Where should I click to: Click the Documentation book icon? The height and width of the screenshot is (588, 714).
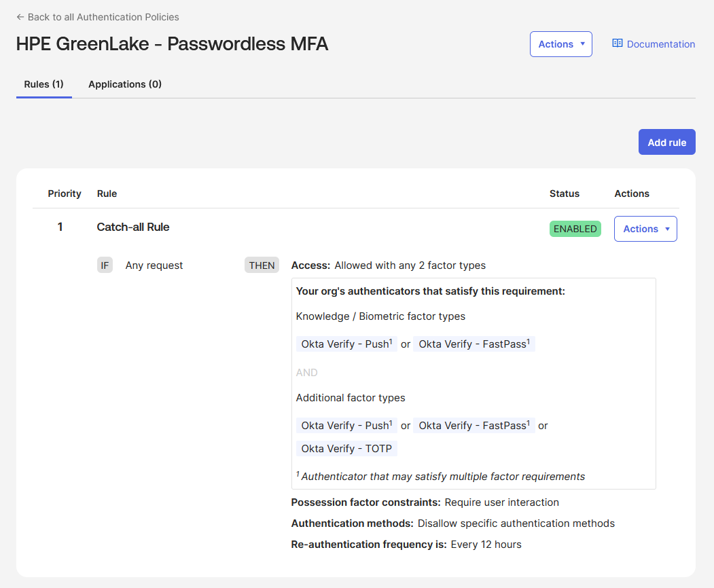617,43
